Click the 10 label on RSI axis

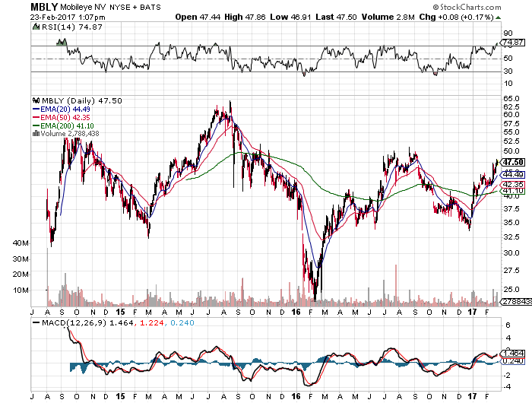(x=508, y=84)
